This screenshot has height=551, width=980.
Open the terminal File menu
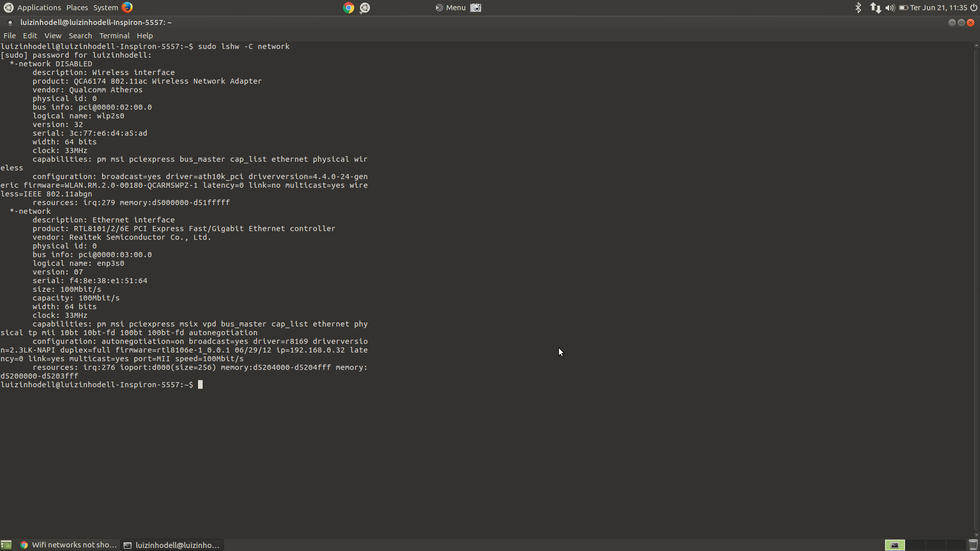tap(10, 36)
